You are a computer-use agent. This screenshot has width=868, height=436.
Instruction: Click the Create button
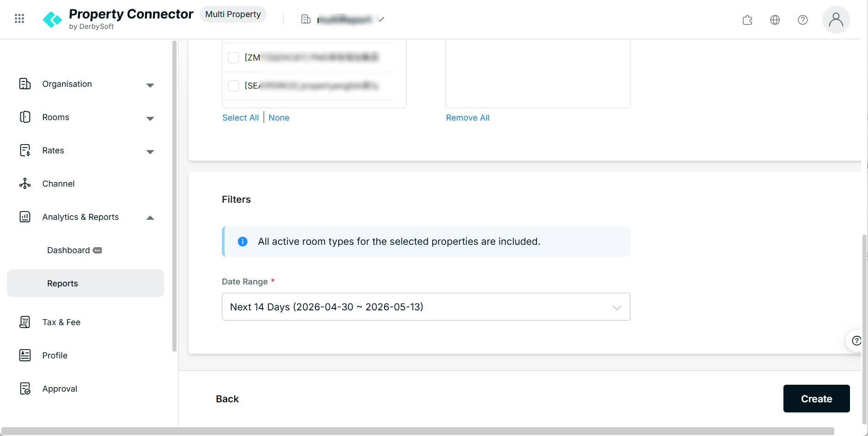(816, 399)
